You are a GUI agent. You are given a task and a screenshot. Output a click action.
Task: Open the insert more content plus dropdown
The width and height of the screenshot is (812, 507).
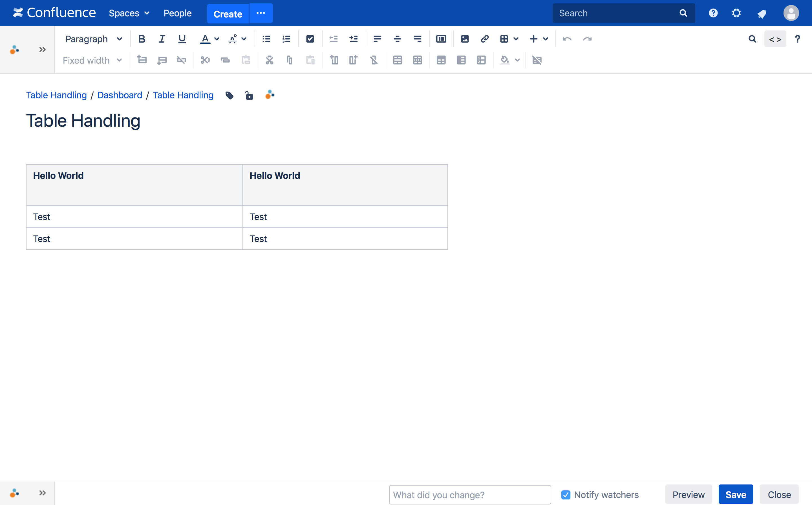pyautogui.click(x=538, y=39)
